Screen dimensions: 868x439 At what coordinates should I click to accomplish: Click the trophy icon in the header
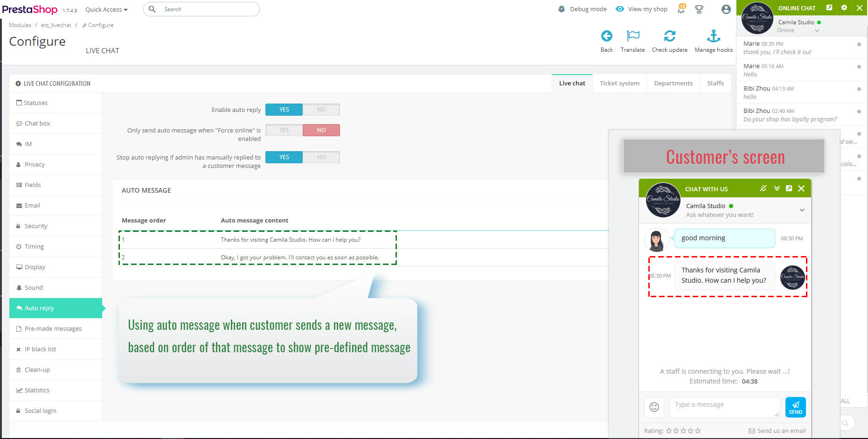[x=699, y=9]
